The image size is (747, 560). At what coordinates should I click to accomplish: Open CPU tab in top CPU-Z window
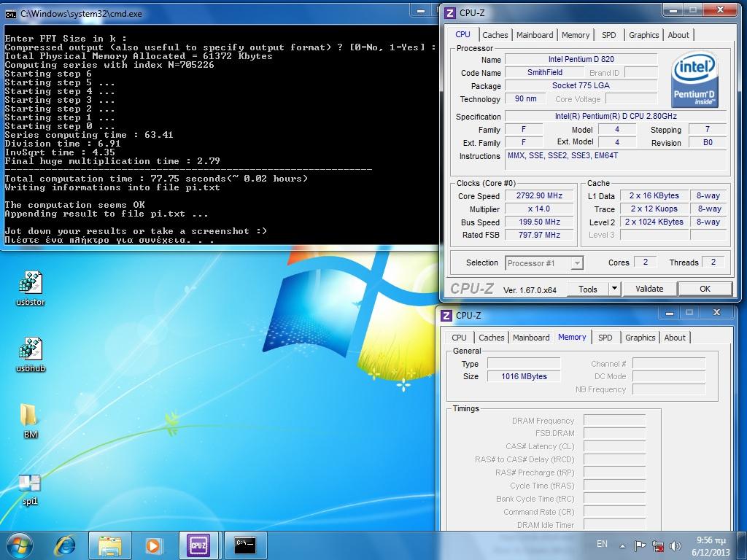coord(462,35)
